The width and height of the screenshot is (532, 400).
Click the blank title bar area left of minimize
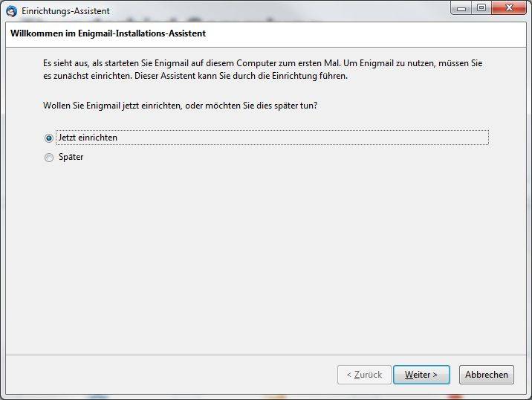pyautogui.click(x=297, y=10)
